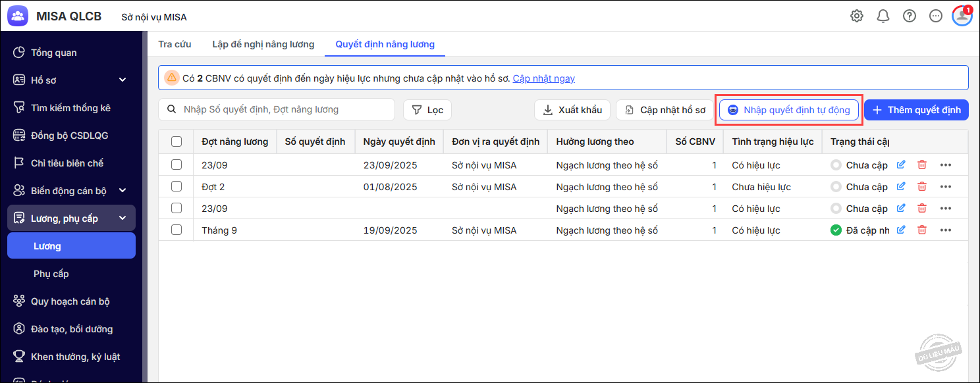Toggle the select-all checkbox in table header
Image resolution: width=980 pixels, height=383 pixels.
[177, 141]
